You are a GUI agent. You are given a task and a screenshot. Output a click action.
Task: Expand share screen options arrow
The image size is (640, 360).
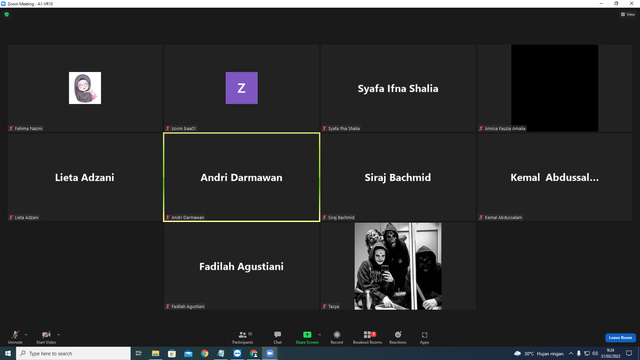320,335
